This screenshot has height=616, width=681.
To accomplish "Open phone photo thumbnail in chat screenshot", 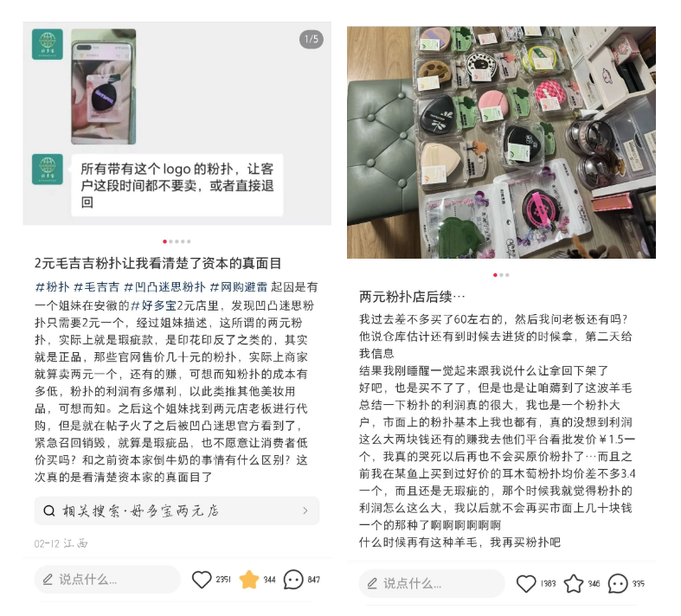I will point(103,87).
